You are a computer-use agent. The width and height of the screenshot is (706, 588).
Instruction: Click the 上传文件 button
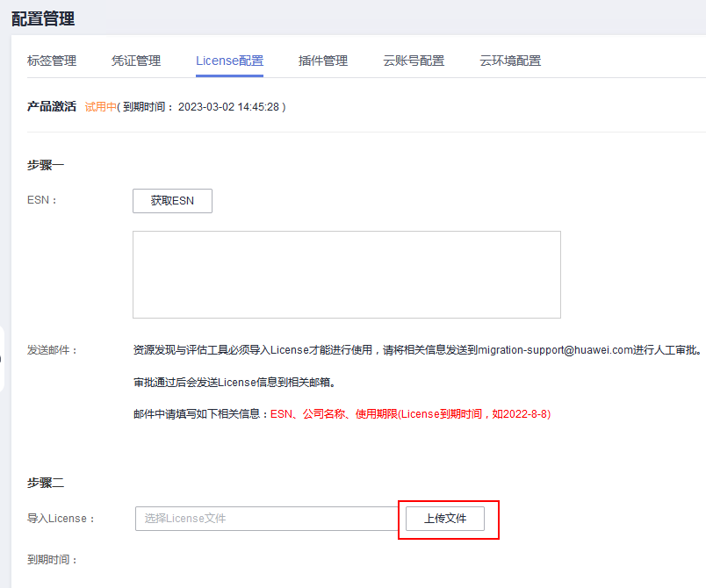point(445,519)
